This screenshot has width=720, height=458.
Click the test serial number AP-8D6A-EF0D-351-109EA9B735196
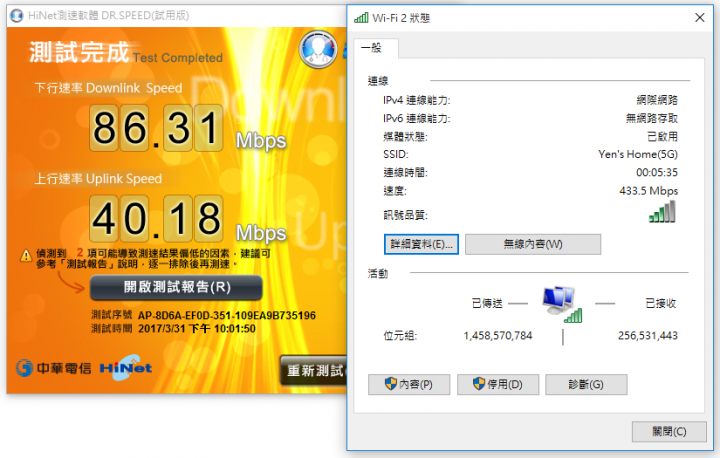227,316
